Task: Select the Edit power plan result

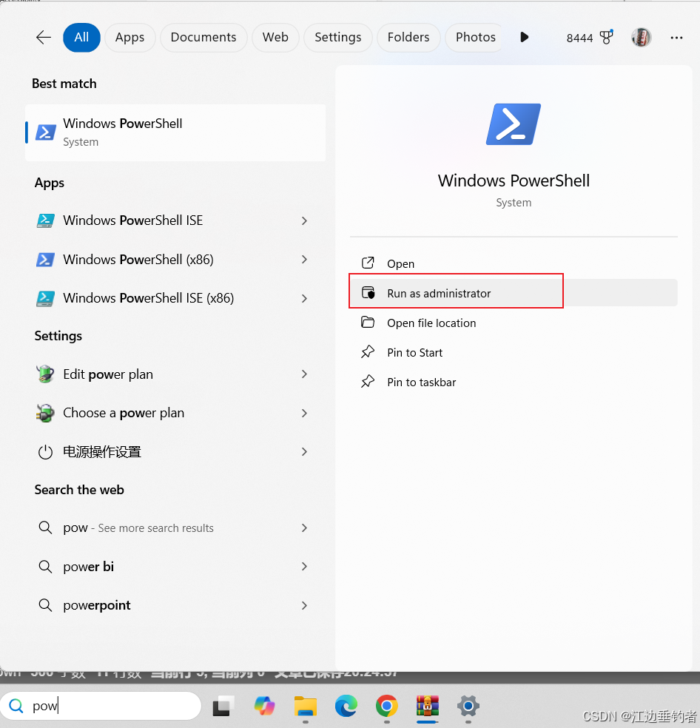Action: pyautogui.click(x=175, y=374)
